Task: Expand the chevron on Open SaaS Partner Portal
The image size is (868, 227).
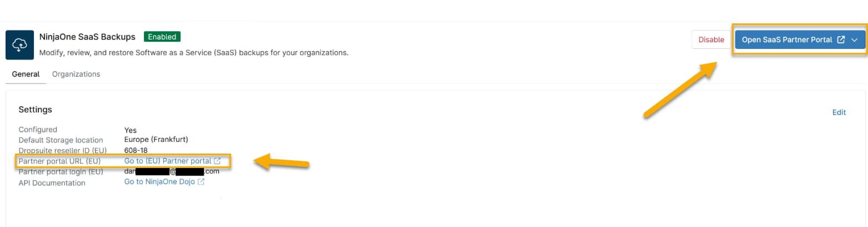Action: tap(855, 40)
